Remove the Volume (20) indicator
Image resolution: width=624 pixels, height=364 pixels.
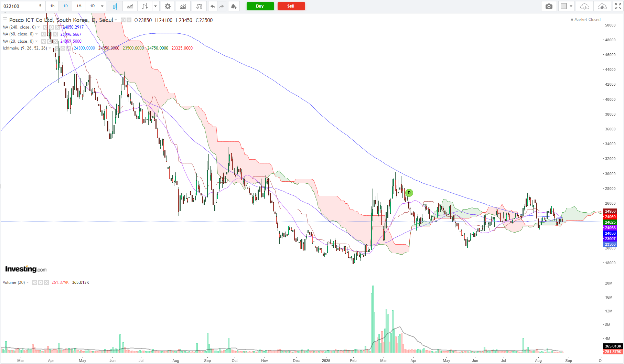pyautogui.click(x=46, y=282)
